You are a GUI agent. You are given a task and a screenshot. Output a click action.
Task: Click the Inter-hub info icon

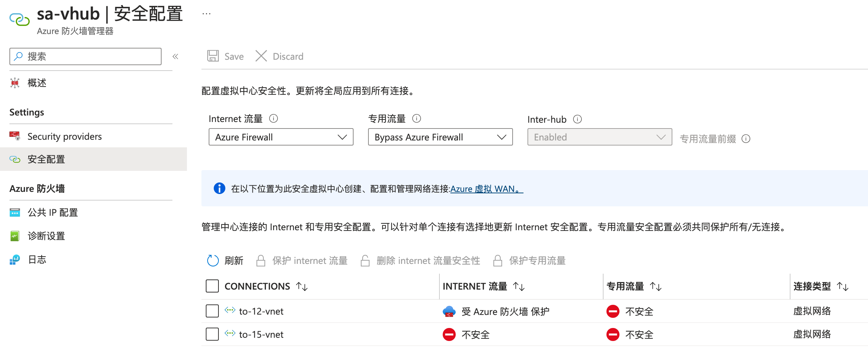click(577, 119)
